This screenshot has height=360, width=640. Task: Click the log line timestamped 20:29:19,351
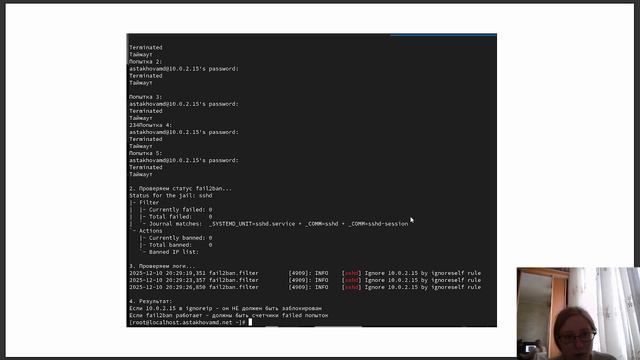(305, 273)
